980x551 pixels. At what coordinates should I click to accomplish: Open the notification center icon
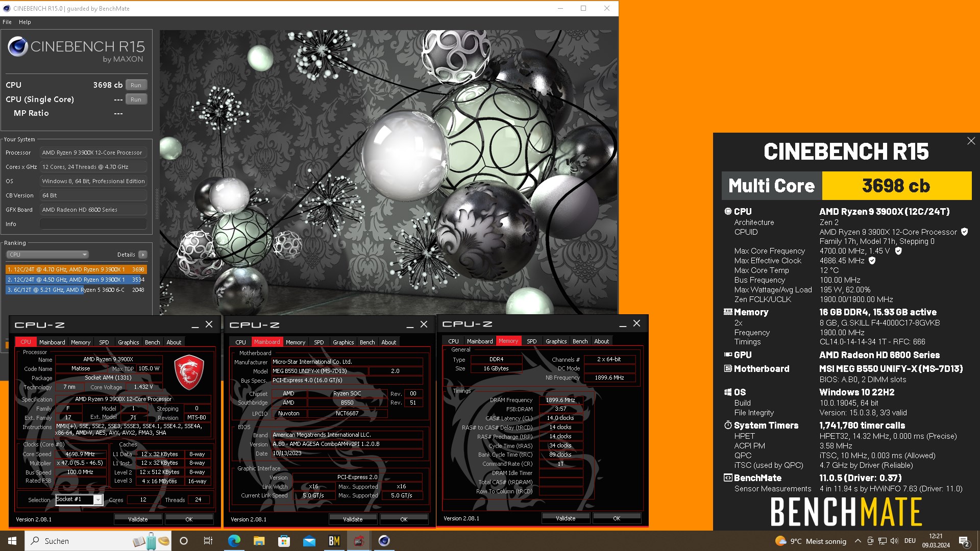[964, 541]
